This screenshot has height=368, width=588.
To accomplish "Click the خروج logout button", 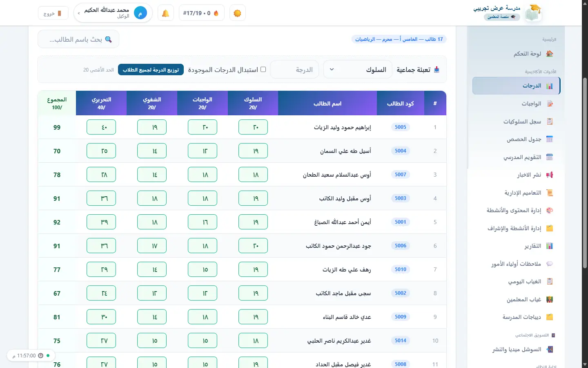I will click(x=52, y=13).
